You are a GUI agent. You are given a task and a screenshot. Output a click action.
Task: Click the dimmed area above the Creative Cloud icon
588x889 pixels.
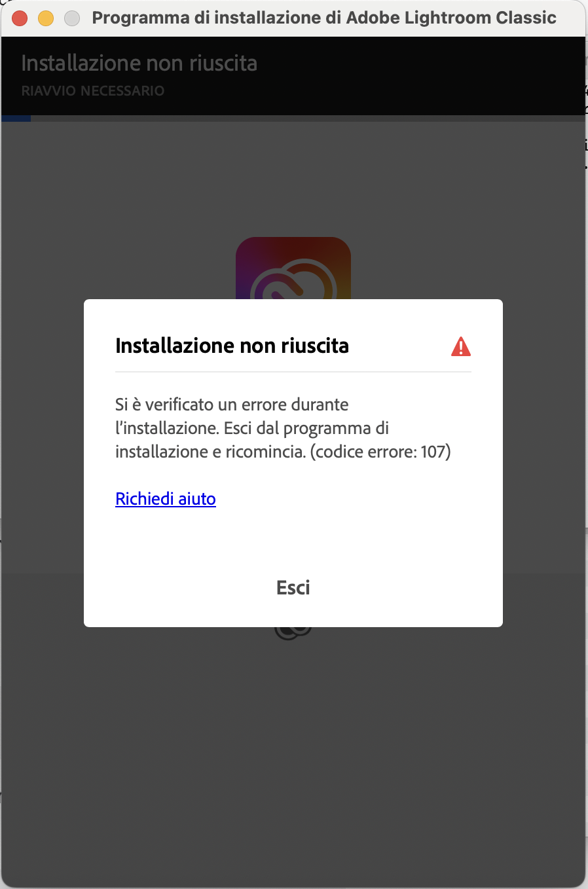(293, 177)
